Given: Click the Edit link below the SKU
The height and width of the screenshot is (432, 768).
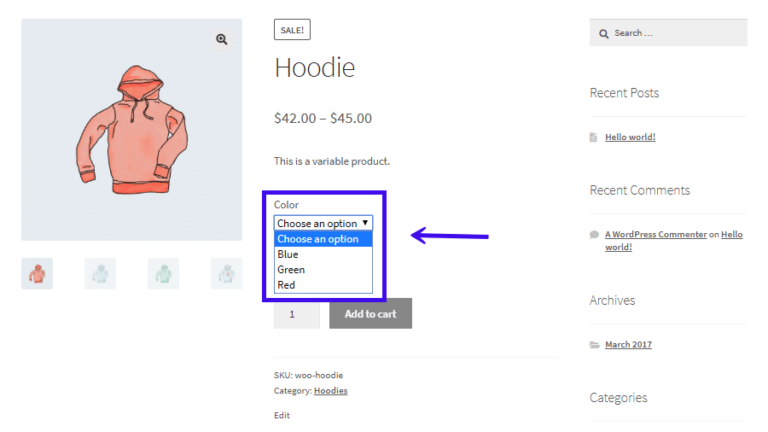Looking at the screenshot, I should pos(282,415).
